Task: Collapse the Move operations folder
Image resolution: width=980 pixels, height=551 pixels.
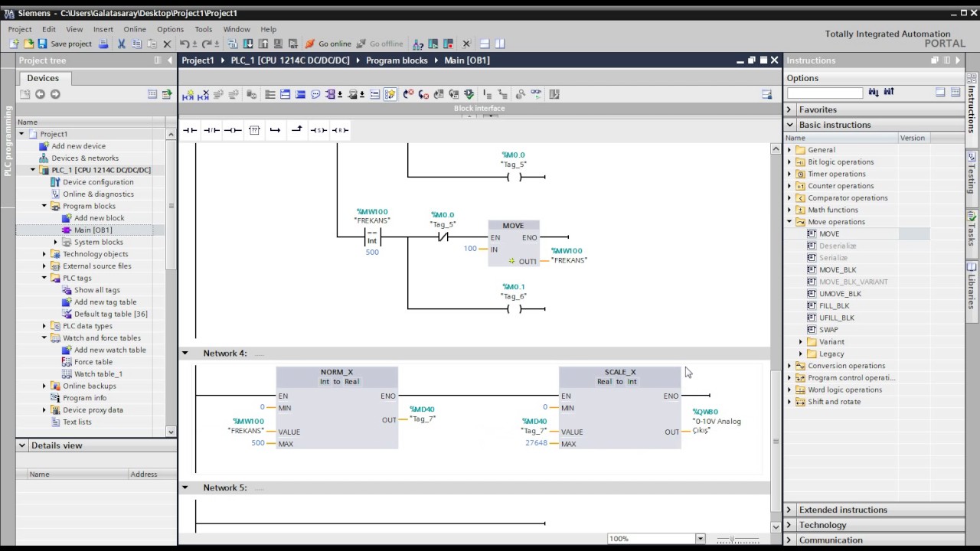Action: 789,222
